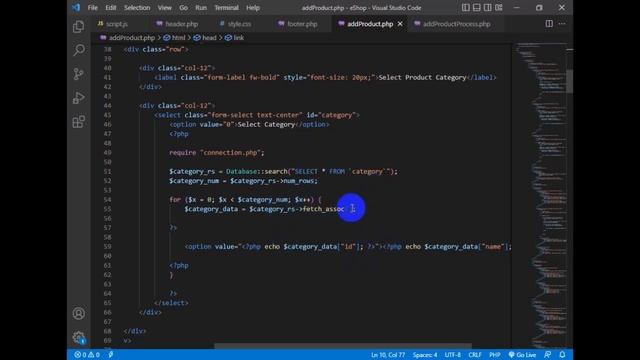Open notifications bell

tap(562, 355)
